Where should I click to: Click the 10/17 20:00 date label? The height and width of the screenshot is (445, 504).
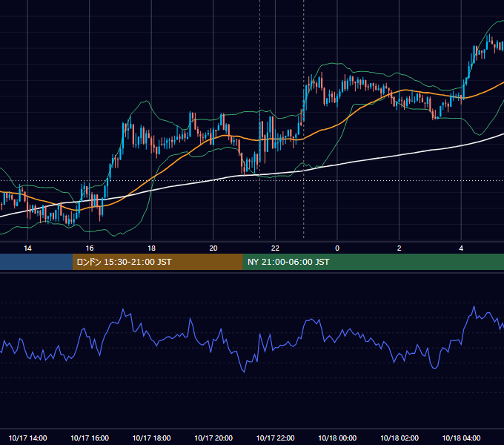pyautogui.click(x=213, y=438)
